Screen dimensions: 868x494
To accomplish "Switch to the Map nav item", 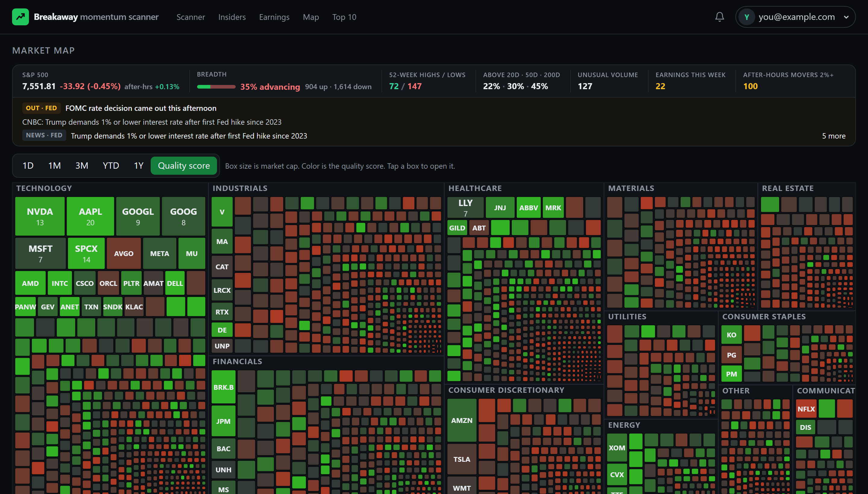I will 311,17.
